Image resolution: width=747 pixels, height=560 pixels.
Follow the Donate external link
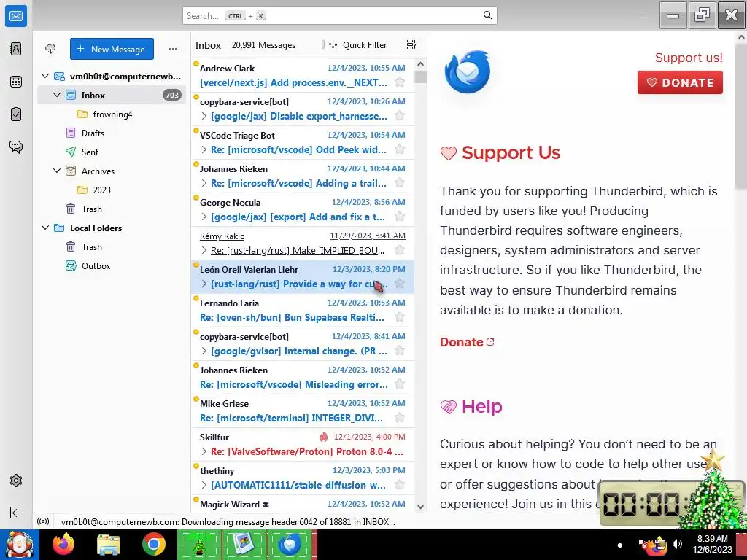(467, 342)
